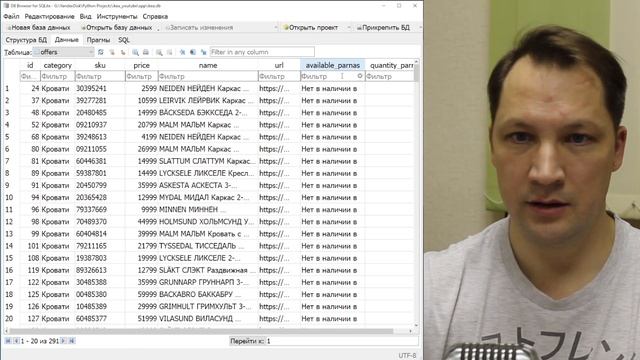
Task: Open the Справка menu
Action: pyautogui.click(x=155, y=16)
